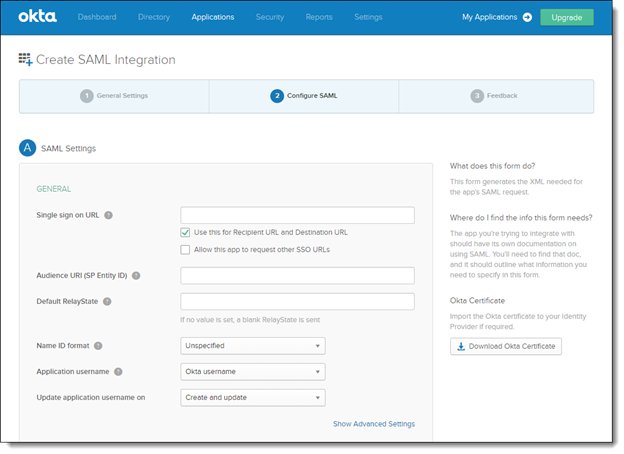Screen dimensions: 624x454
Task: Enable Allow this app to request other SSO URLs
Action: click(185, 250)
